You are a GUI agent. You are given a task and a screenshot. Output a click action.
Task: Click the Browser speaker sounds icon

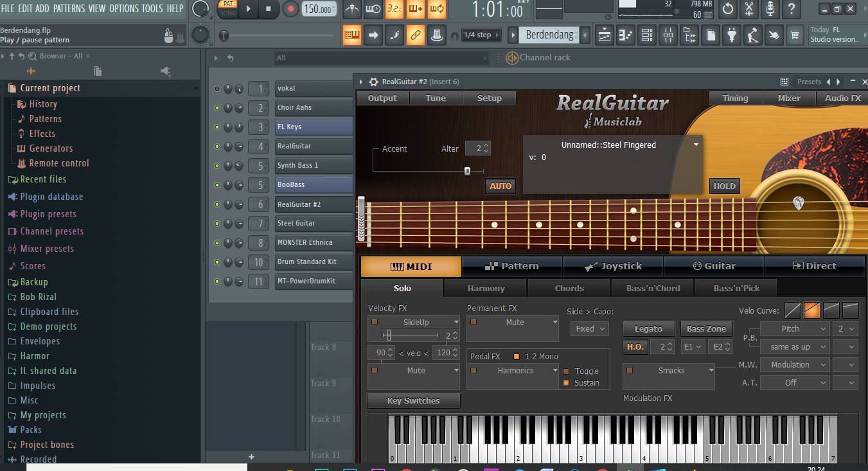pos(165,71)
